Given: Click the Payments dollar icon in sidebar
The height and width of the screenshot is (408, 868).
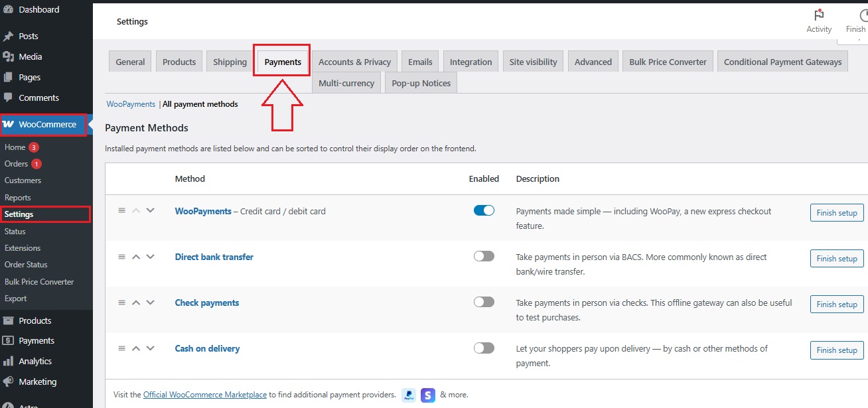Looking at the screenshot, I should click(x=8, y=341).
